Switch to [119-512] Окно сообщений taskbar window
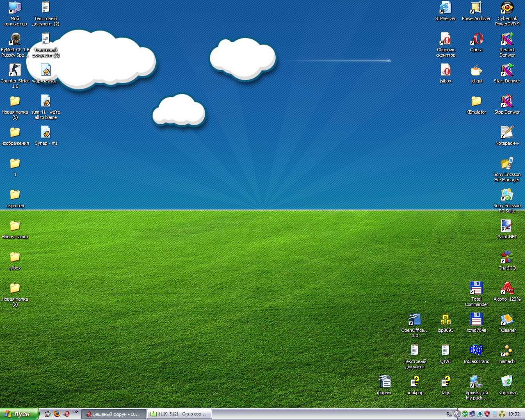525x420 pixels. click(x=180, y=414)
